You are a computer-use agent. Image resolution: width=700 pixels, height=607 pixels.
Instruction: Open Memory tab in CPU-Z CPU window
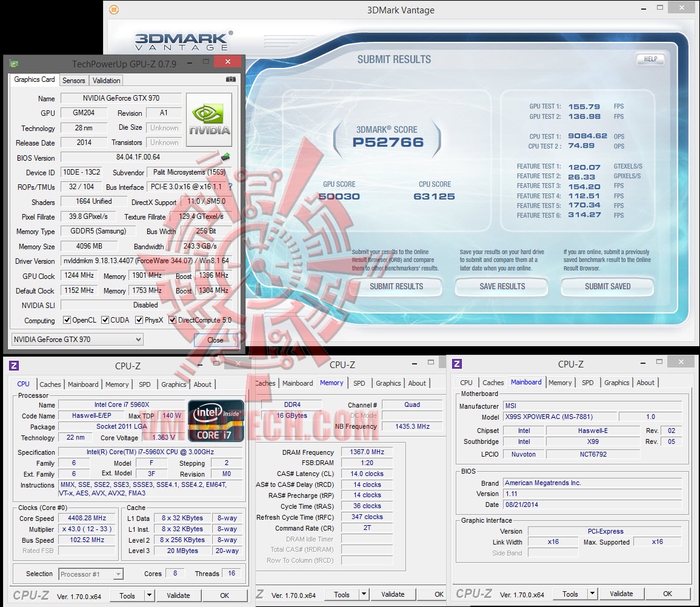click(x=117, y=384)
